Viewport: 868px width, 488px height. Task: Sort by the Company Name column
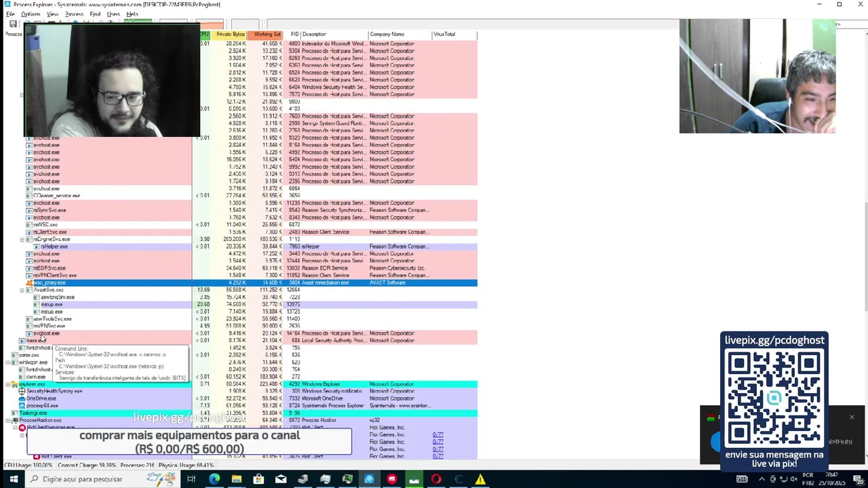point(400,34)
